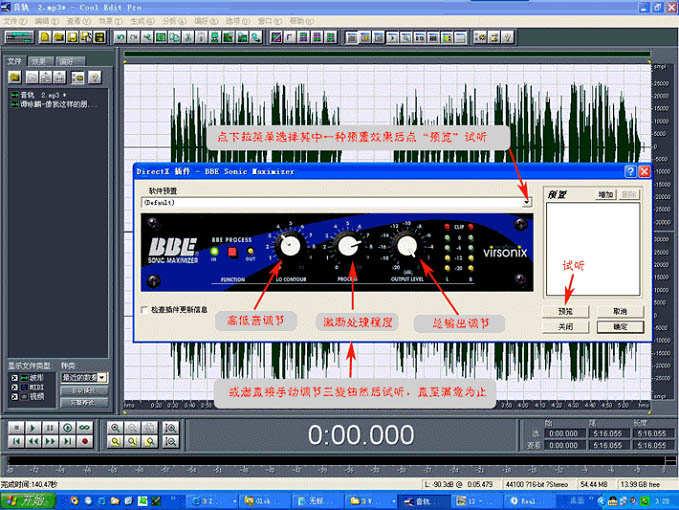Toggle loop playback (infinity icon)
Image resolution: width=679 pixels, height=510 pixels.
pos(85,427)
